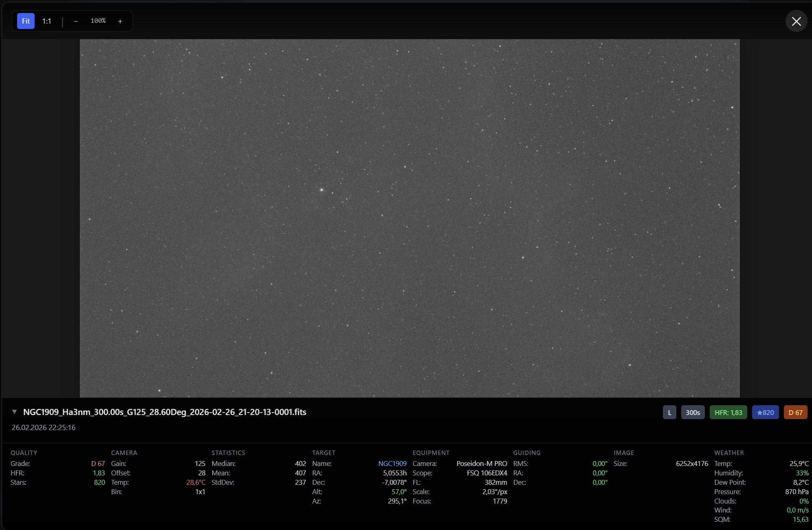812x530 pixels.
Task: Click the FITS filename title
Action: pyautogui.click(x=165, y=412)
